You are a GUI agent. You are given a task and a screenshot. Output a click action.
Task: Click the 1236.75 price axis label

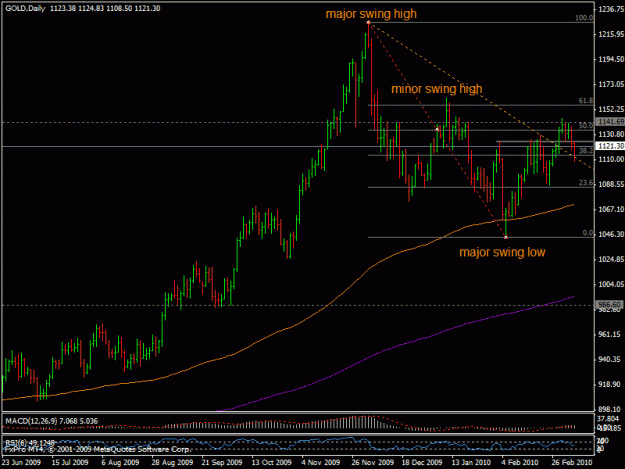(611, 9)
